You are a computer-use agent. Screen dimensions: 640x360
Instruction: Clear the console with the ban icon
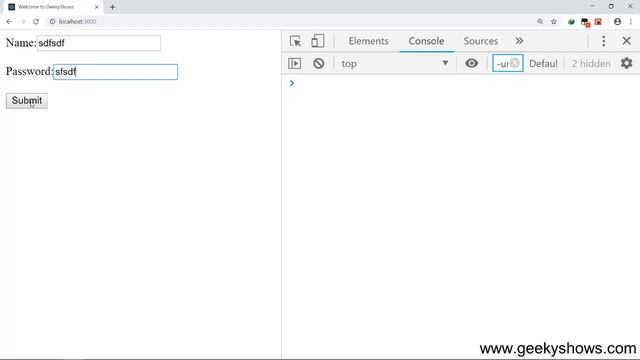tap(319, 63)
